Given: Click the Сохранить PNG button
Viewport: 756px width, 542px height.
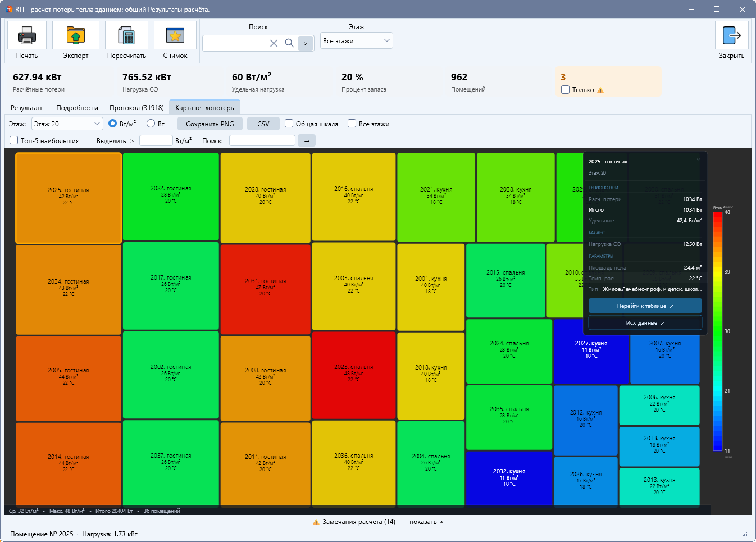Looking at the screenshot, I should [210, 124].
